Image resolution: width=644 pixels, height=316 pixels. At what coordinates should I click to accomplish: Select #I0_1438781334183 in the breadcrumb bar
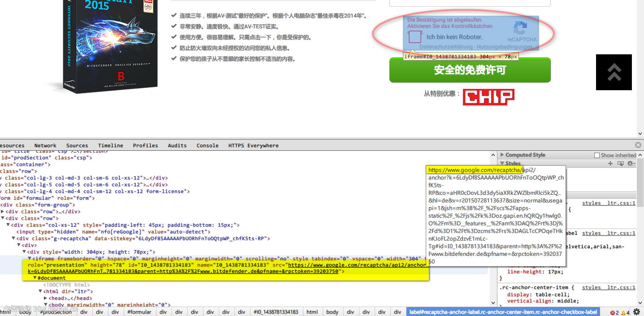(x=276, y=312)
